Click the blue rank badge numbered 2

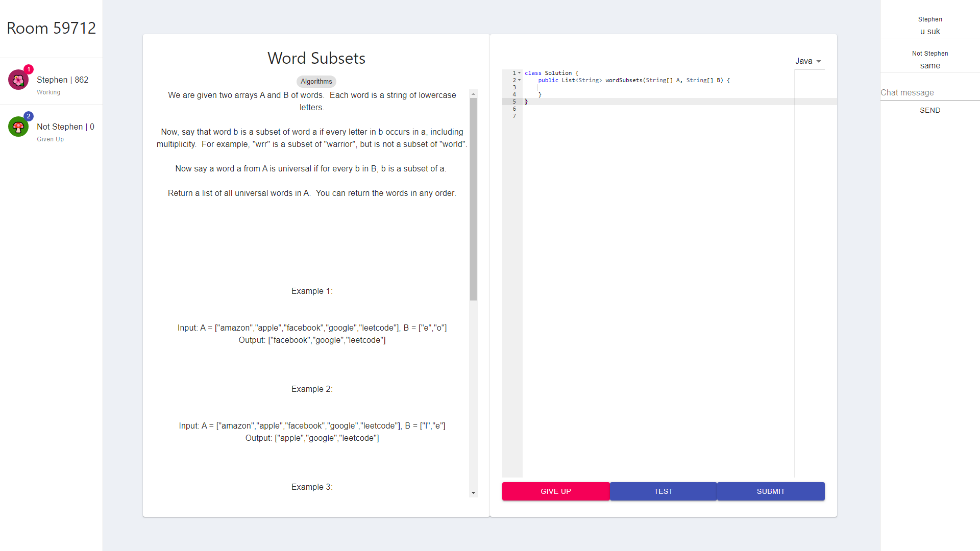pos(29,116)
